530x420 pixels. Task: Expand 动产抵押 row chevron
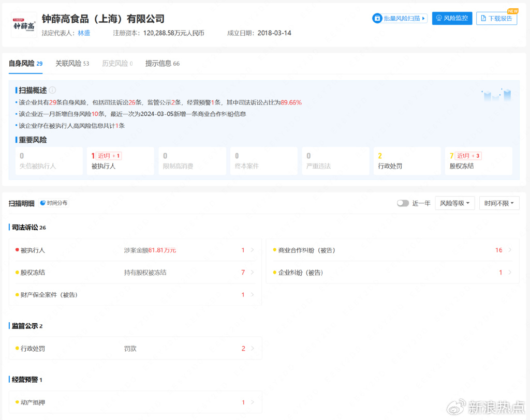[252, 402]
